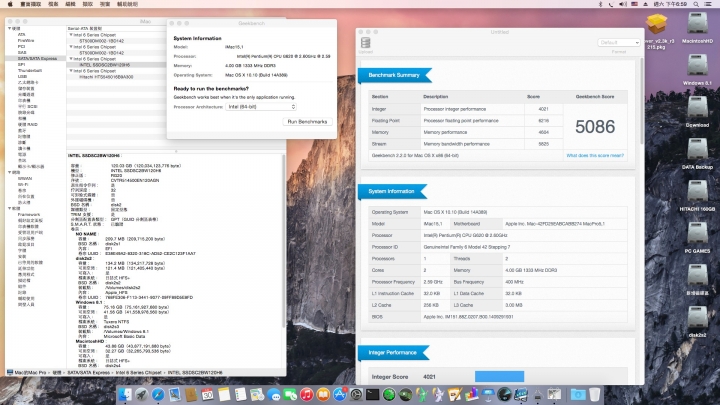Click the results window vertical scrollbar
720x405 pixels.
(x=641, y=101)
